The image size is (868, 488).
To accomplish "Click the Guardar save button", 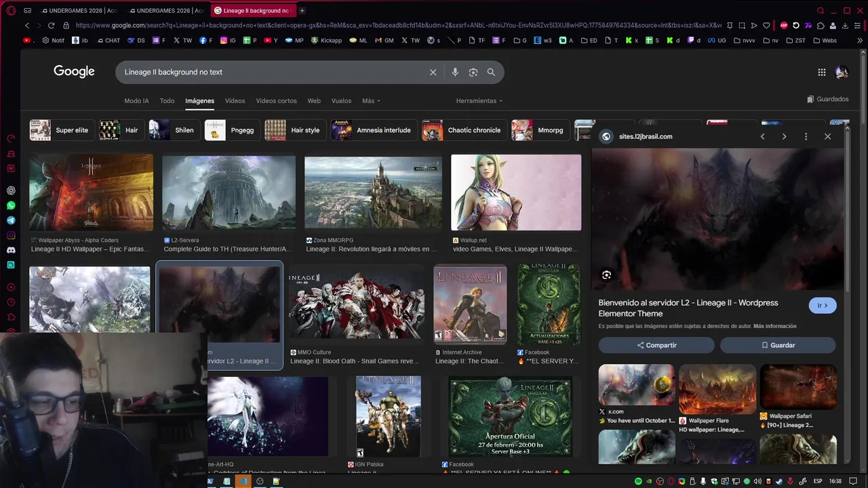I will [778, 345].
